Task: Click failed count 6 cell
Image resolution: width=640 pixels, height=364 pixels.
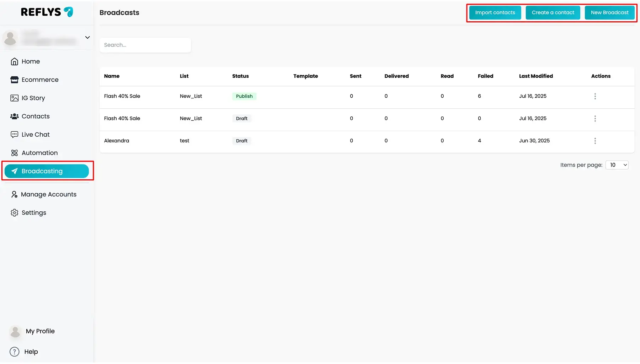Action: coord(479,96)
